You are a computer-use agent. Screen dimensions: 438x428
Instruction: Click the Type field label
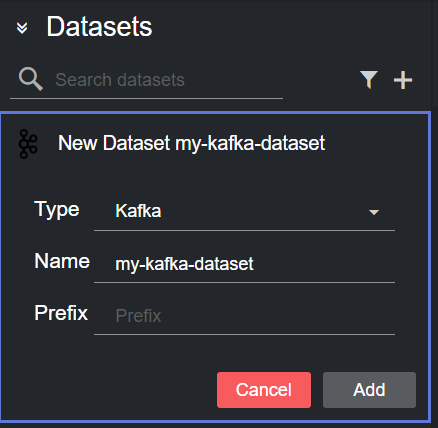[57, 210]
